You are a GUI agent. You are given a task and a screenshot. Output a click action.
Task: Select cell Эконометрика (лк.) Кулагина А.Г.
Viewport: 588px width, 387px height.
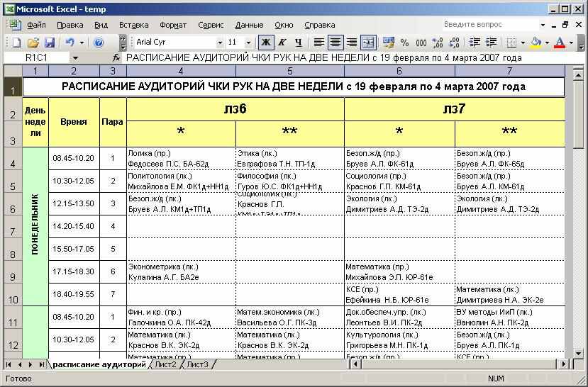click(x=181, y=272)
